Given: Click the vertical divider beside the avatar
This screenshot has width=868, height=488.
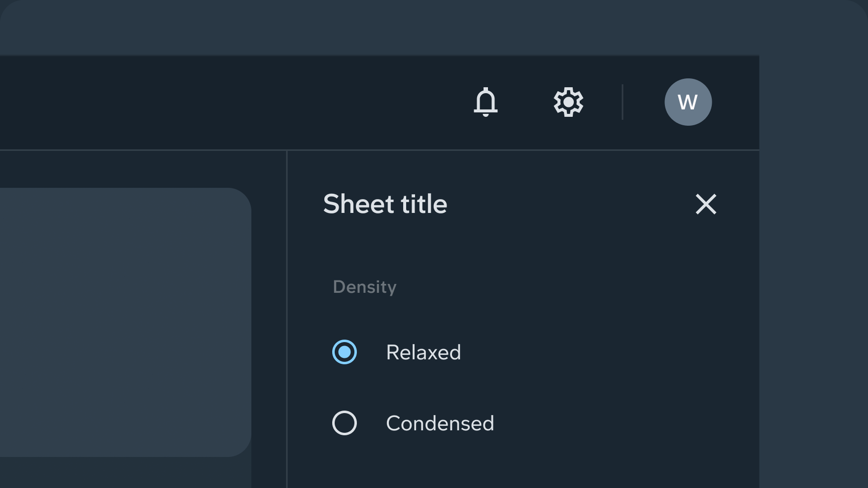Looking at the screenshot, I should click(623, 102).
